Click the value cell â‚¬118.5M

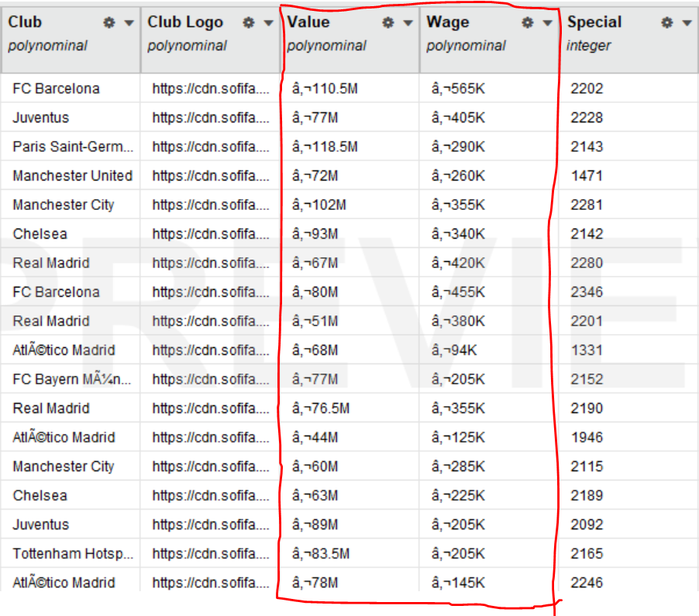pyautogui.click(x=325, y=146)
